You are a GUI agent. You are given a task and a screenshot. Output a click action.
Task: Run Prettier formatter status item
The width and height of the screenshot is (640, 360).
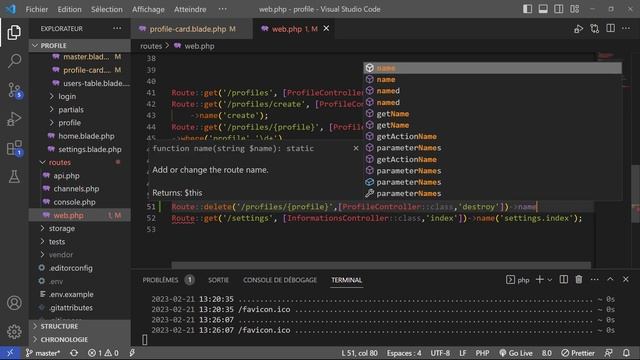tap(578, 353)
